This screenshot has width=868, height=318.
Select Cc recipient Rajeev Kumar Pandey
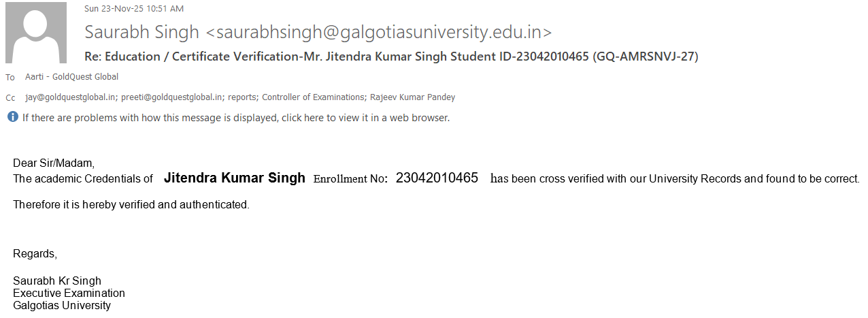click(412, 97)
